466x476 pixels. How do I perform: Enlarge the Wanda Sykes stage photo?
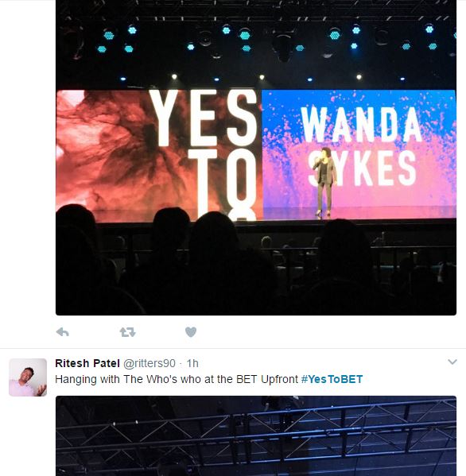(x=256, y=157)
